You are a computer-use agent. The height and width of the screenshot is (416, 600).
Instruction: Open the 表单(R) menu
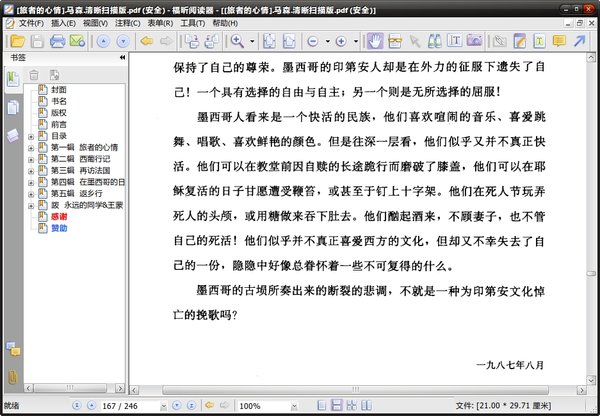point(160,23)
